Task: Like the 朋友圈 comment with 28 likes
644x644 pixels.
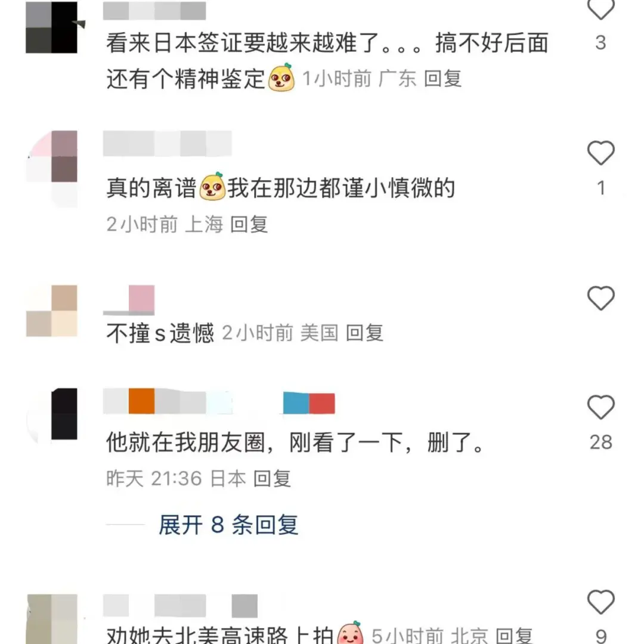Action: [x=601, y=407]
